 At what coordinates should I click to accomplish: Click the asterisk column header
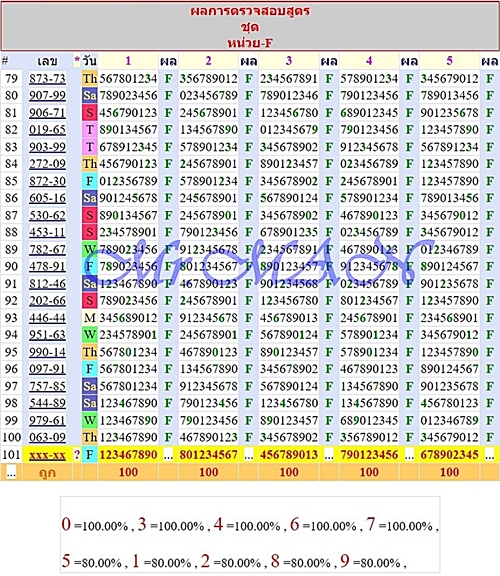(x=77, y=60)
